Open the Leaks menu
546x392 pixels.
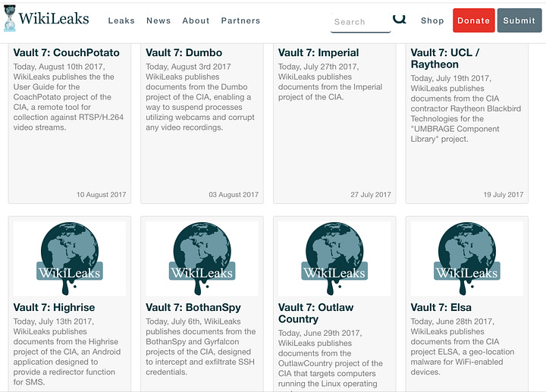point(121,20)
